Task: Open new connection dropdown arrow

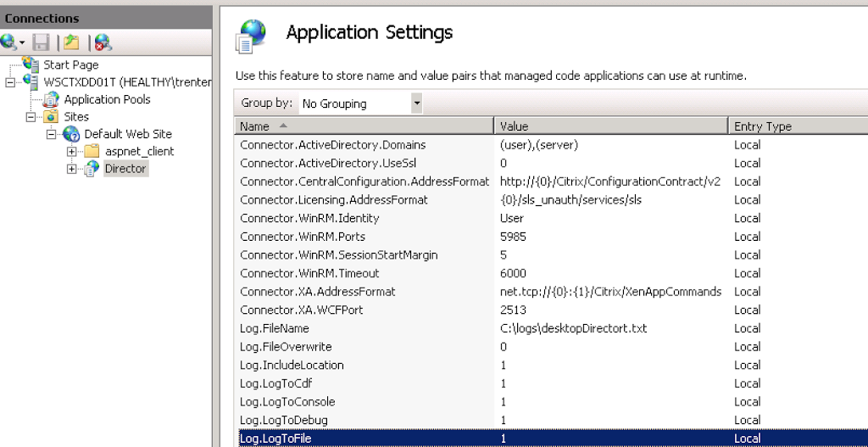Action: coord(22,42)
